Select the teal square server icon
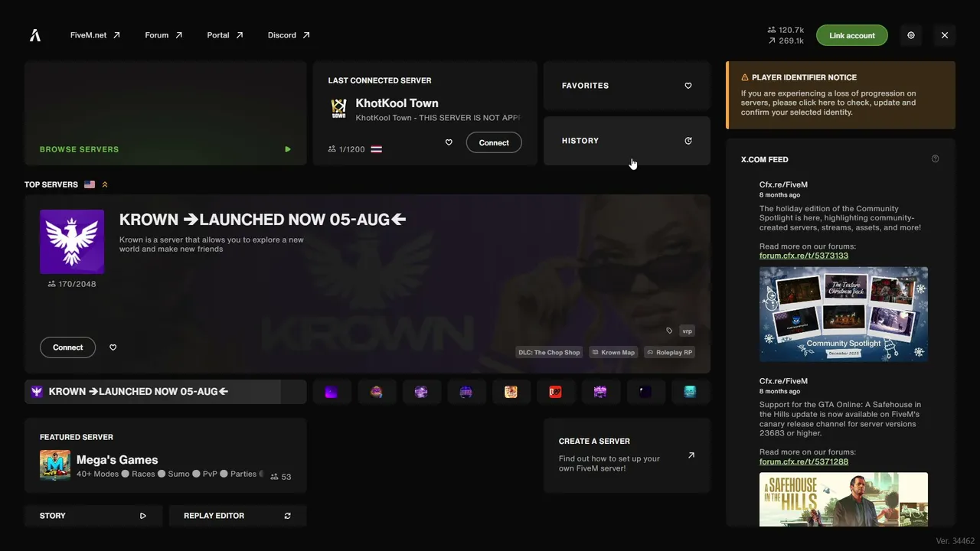The height and width of the screenshot is (551, 980). [690, 392]
